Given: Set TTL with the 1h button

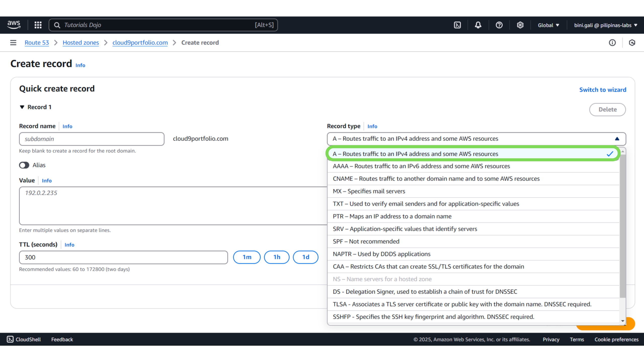Looking at the screenshot, I should tap(276, 257).
